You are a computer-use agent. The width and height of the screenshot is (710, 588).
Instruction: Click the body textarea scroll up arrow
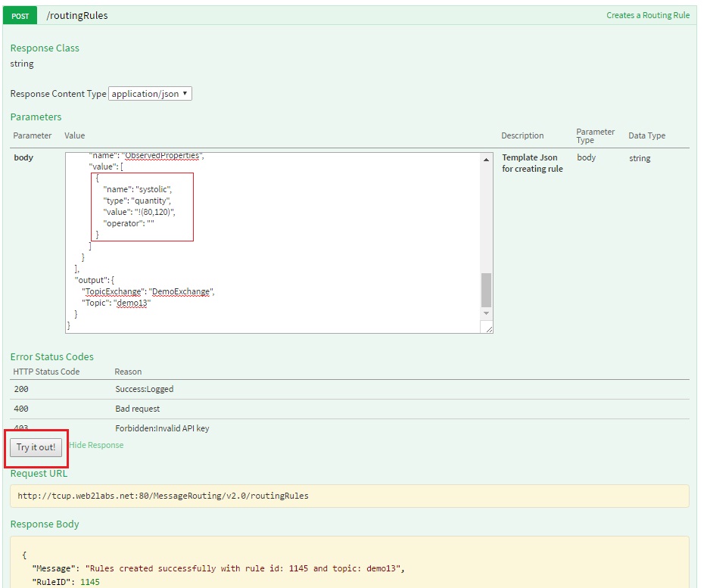[486, 160]
